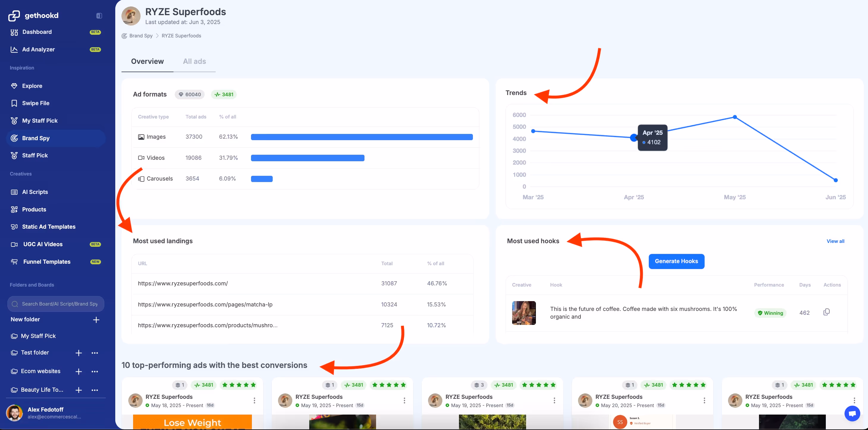Click the RYZE Superfoods brand logo
Screen dimensions: 868x430
131,16
